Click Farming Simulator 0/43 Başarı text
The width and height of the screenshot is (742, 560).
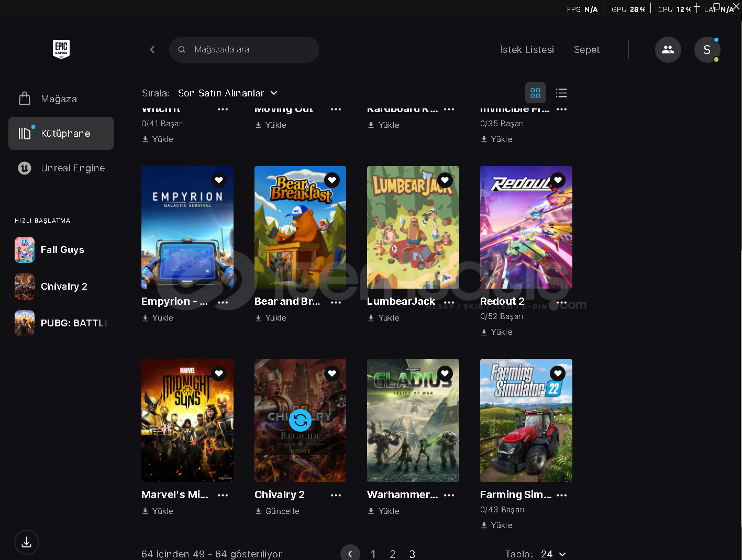tap(502, 510)
